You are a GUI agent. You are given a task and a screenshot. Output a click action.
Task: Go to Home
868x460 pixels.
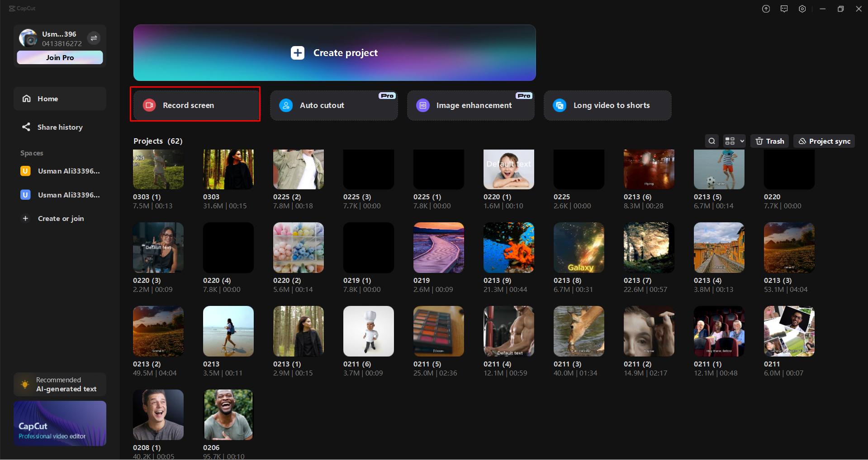coord(48,99)
